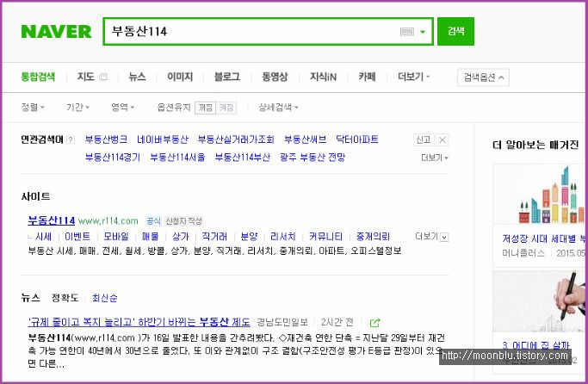The height and width of the screenshot is (384, 588).
Task: Expand related searches 더보기
Action: tap(434, 158)
